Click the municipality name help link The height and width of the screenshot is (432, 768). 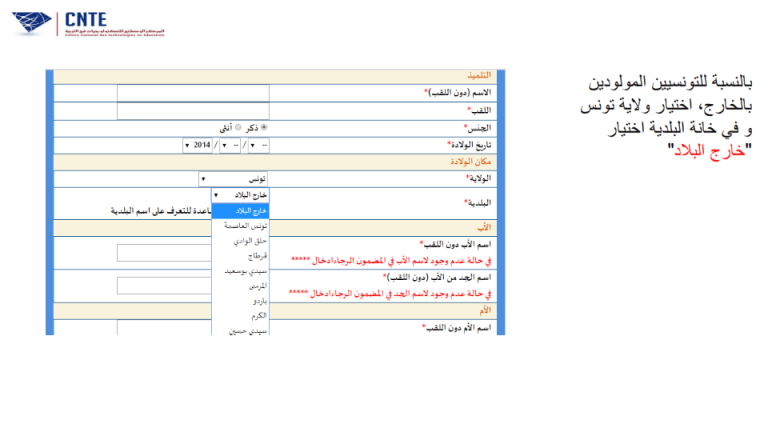pos(160,211)
